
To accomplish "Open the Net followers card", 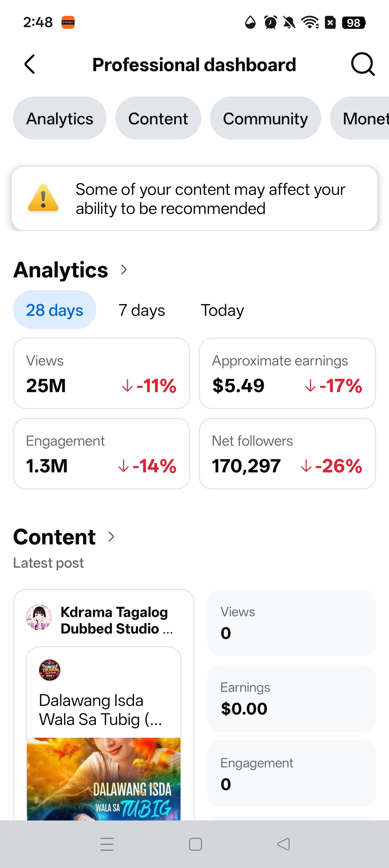I will pos(287,453).
